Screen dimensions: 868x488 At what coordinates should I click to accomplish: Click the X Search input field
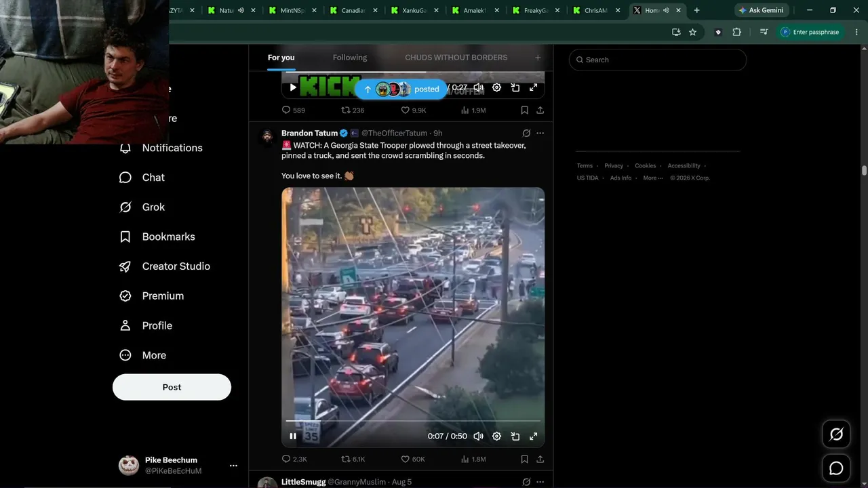coord(658,60)
